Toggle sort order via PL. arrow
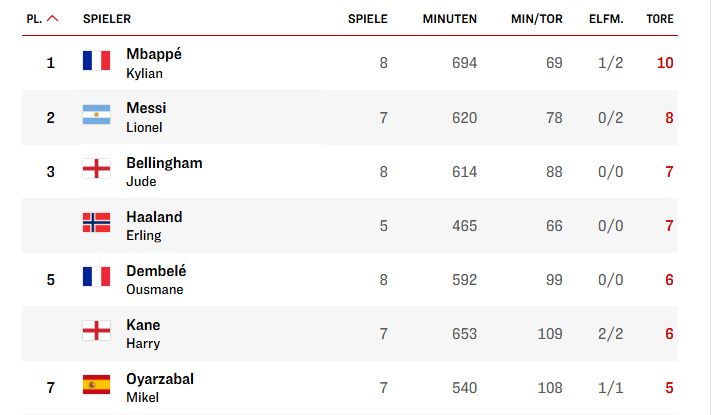The image size is (721, 415). (53, 19)
